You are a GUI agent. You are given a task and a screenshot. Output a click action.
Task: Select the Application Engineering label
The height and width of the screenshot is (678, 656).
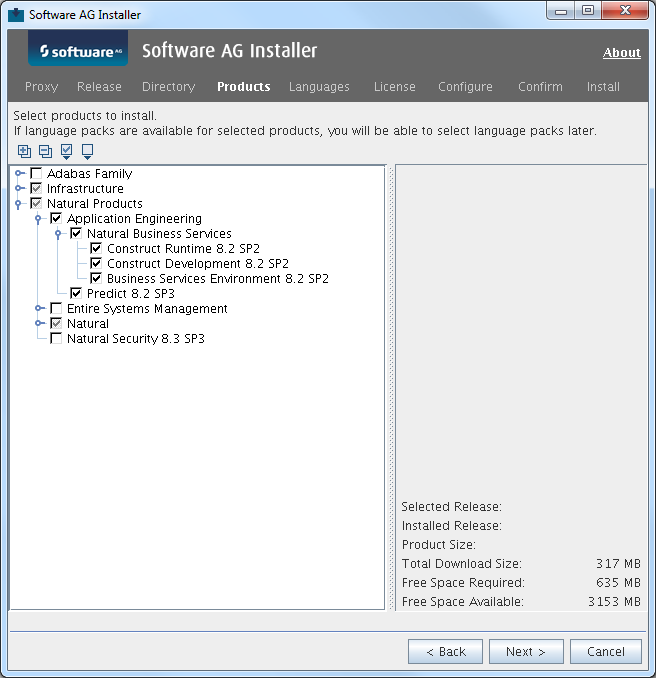tap(134, 219)
